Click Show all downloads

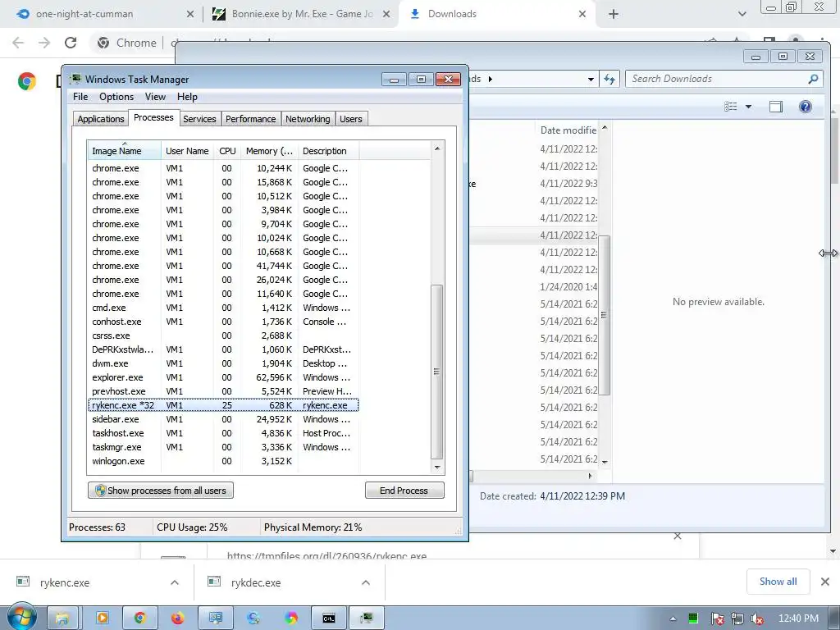coord(778,582)
